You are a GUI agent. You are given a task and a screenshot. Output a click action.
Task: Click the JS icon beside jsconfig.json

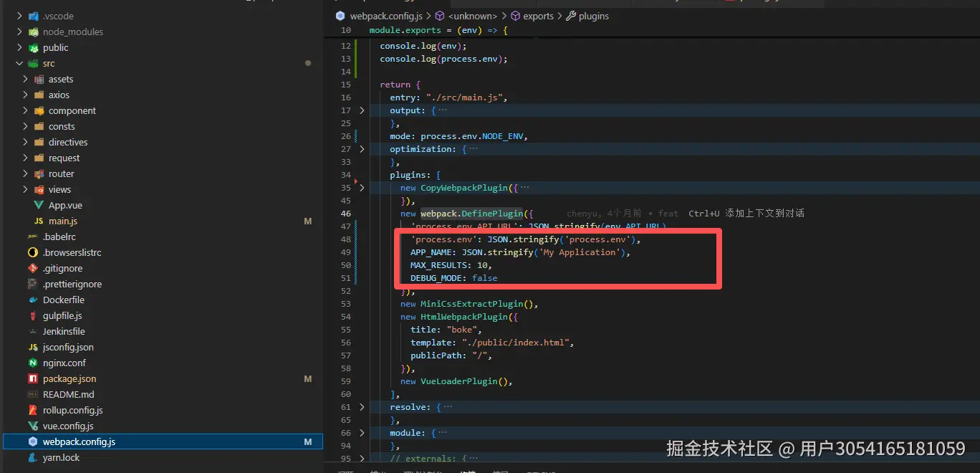point(33,347)
